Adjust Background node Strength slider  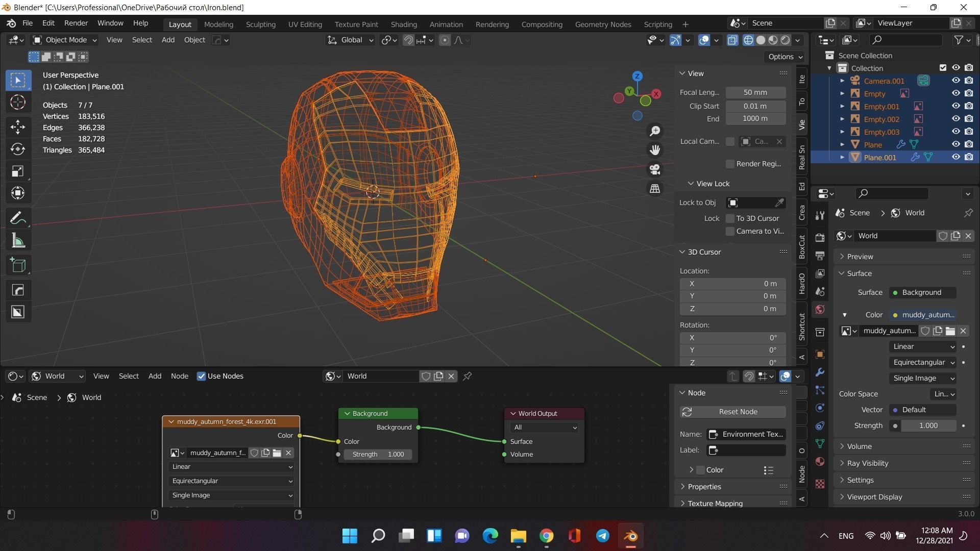378,454
